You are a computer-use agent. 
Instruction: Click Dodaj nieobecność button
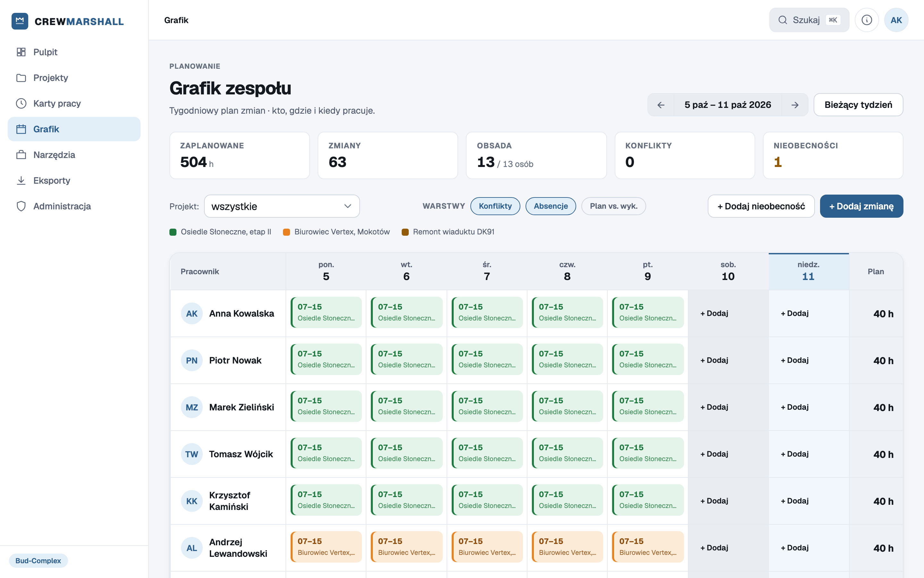[761, 206]
